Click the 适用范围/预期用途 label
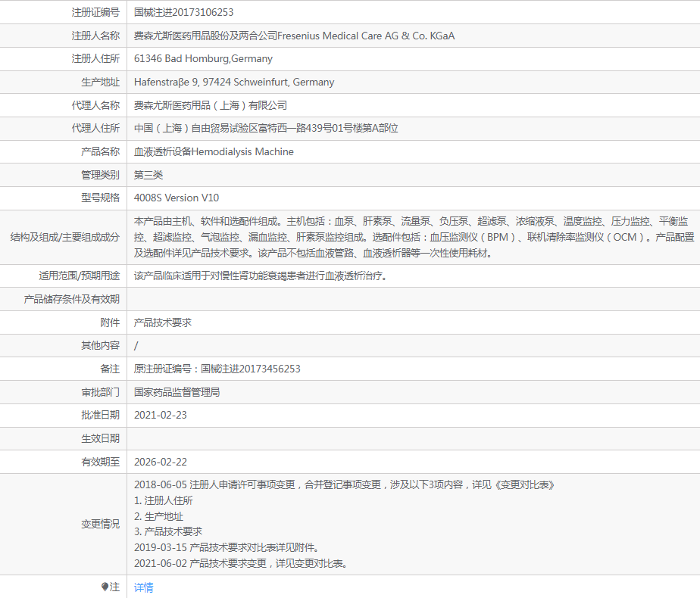Viewport: 700px width, 598px height. coord(79,276)
